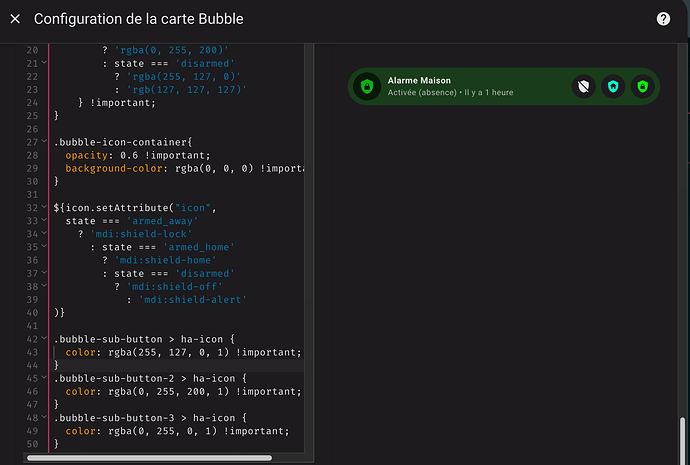The width and height of the screenshot is (690, 465).
Task: Fold the .bubble-sub-button rule at line 42
Action: (44, 339)
